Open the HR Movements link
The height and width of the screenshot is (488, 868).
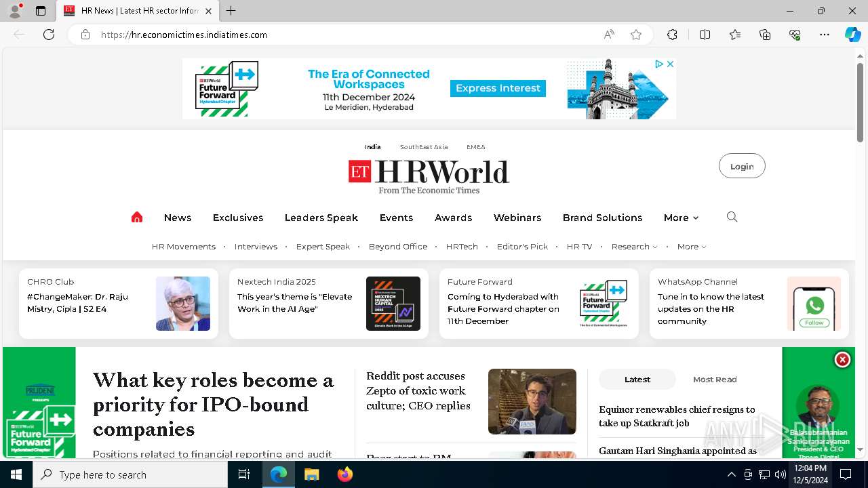click(184, 247)
